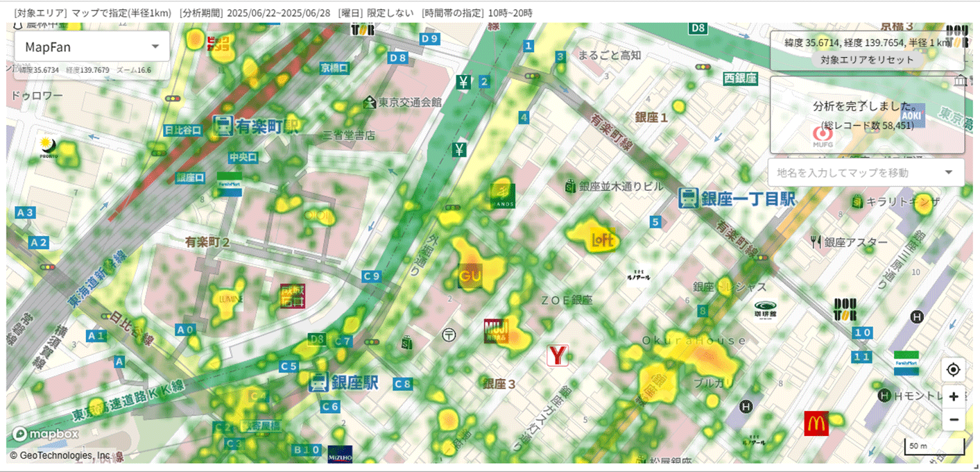Select the D9 exit marker
Viewport: 980px width, 472px height.
(430, 38)
